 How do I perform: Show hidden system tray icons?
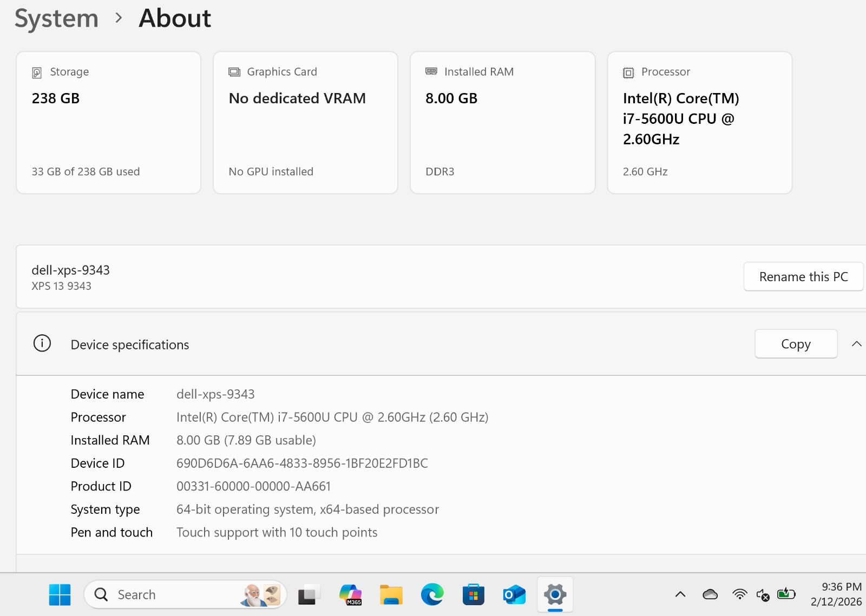pyautogui.click(x=680, y=595)
